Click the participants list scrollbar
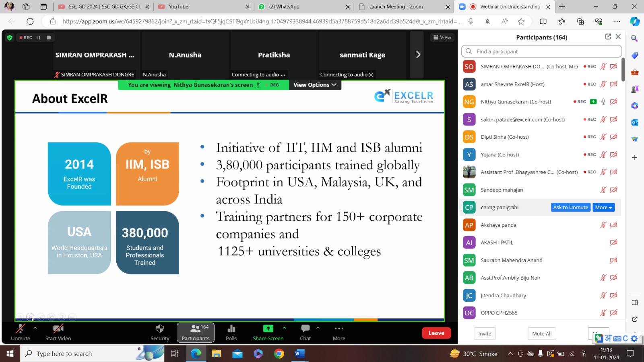Viewport: 644px width, 362px height. [x=623, y=70]
